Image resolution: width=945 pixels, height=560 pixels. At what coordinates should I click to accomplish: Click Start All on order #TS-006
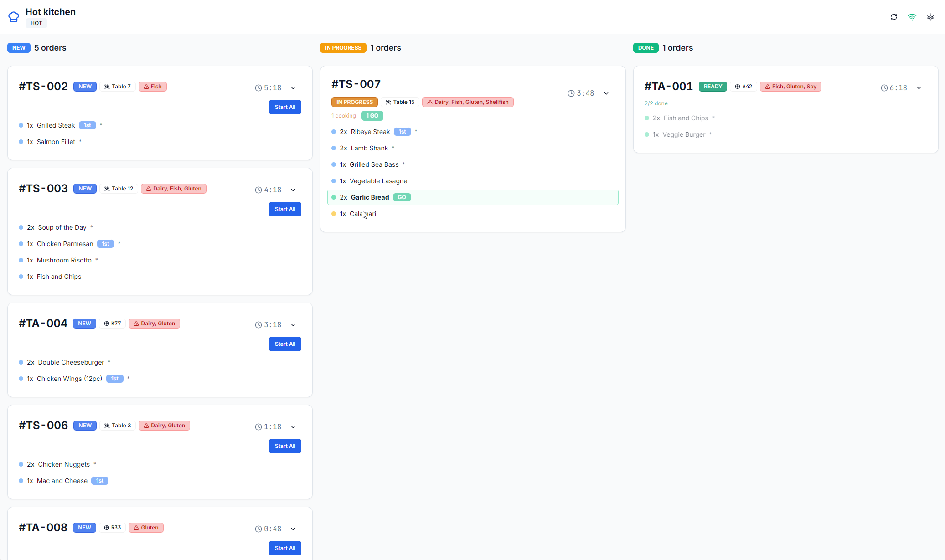(285, 446)
